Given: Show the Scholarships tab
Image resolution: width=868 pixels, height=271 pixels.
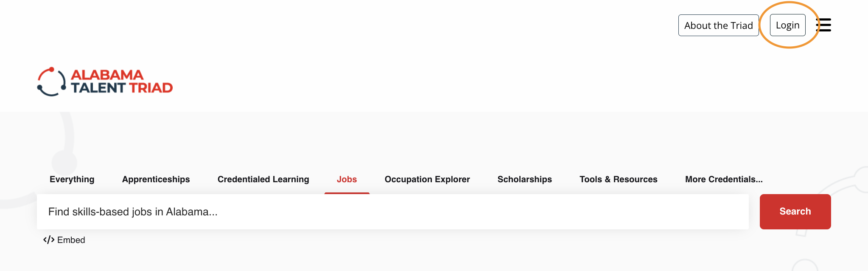Looking at the screenshot, I should [524, 179].
